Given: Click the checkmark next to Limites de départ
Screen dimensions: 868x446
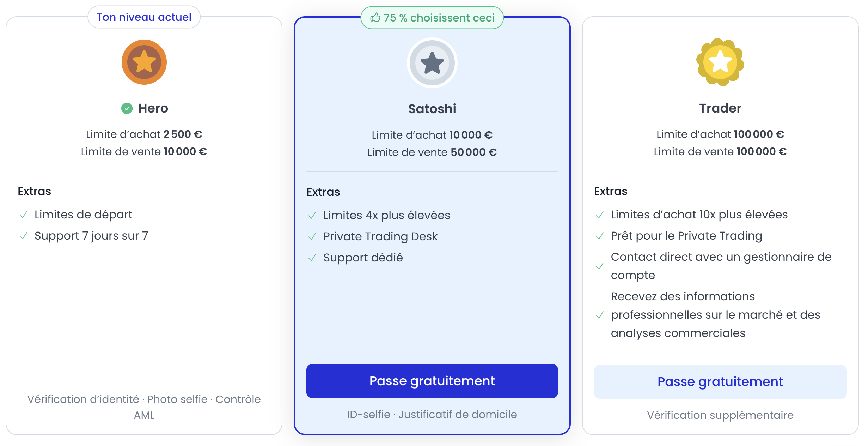Looking at the screenshot, I should [x=23, y=215].
